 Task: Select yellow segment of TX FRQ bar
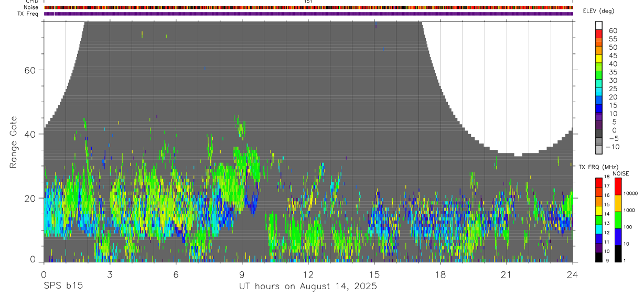click(599, 211)
